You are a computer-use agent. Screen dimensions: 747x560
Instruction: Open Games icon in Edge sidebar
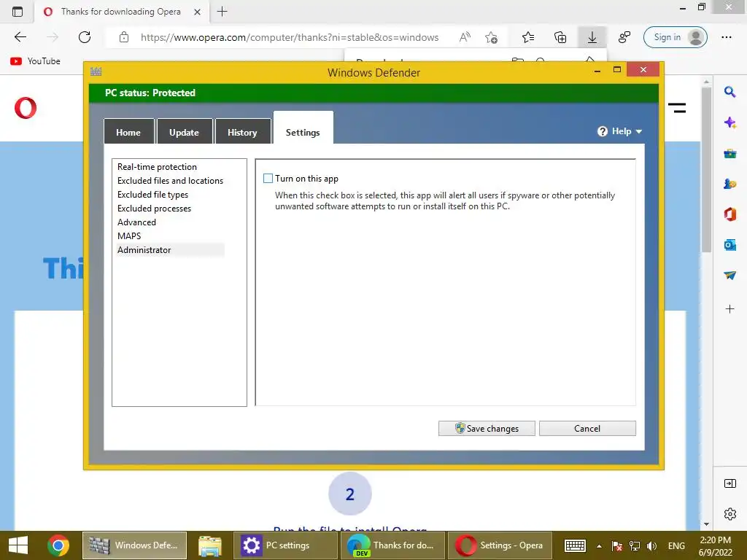tap(729, 184)
